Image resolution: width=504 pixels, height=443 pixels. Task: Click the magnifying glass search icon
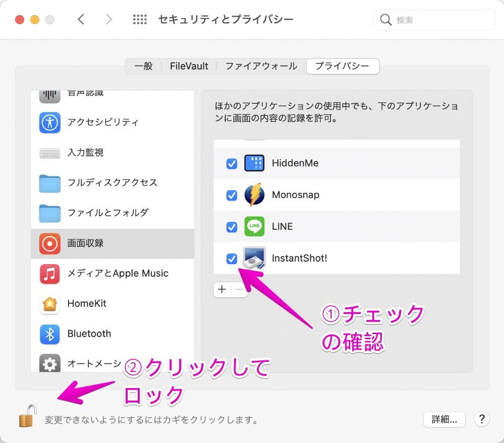[385, 20]
